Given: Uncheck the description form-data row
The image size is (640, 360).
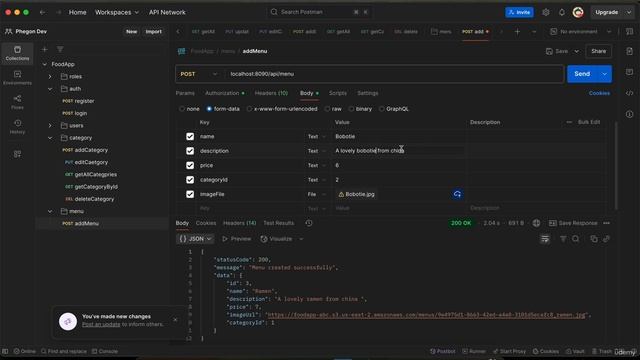Looking at the screenshot, I should tap(190, 151).
